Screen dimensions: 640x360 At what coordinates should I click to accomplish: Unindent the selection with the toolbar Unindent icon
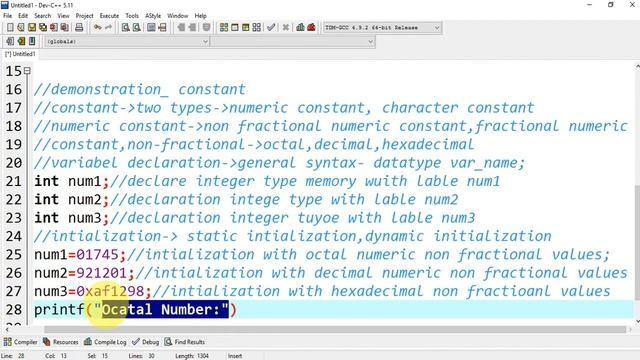192,27
